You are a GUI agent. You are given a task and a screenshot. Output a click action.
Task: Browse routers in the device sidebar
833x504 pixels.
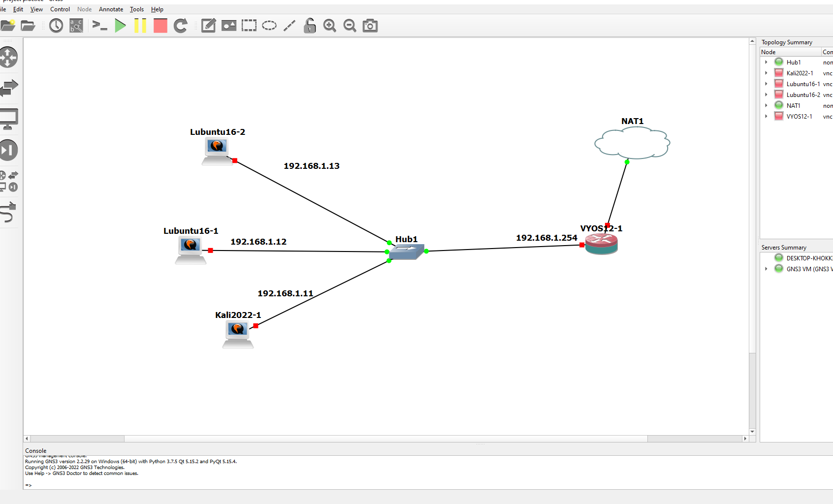[8, 57]
